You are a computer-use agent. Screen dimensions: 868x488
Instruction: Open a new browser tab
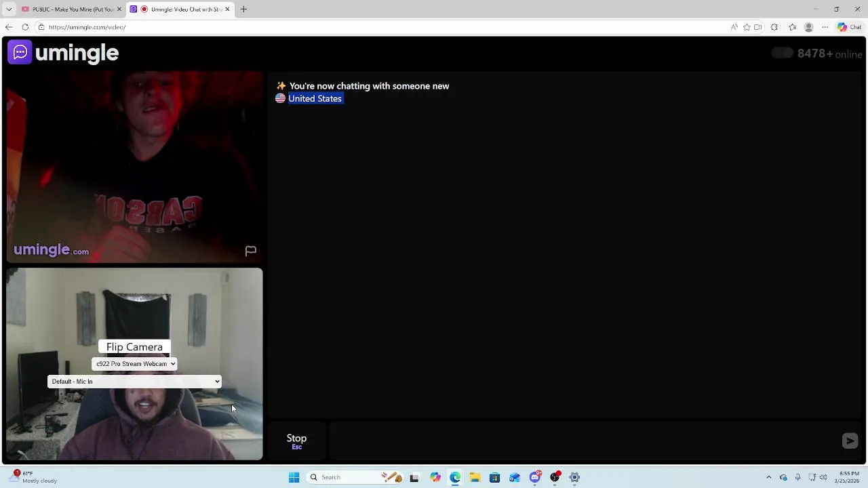point(243,9)
